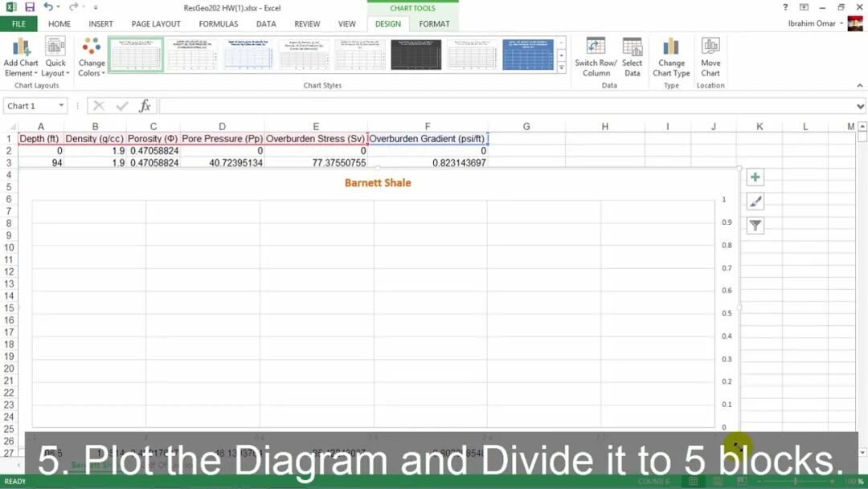The height and width of the screenshot is (489, 868).
Task: Redo the last undone action
Action: (73, 7)
